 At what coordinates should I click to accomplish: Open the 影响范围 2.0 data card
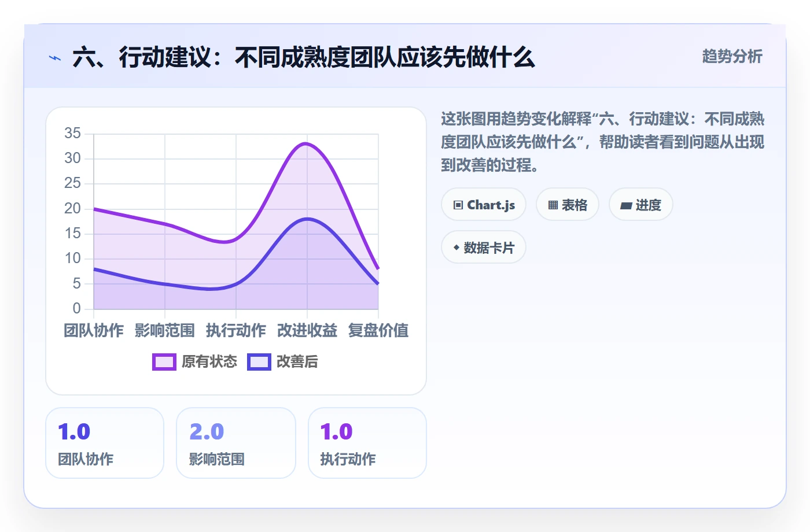(x=236, y=443)
